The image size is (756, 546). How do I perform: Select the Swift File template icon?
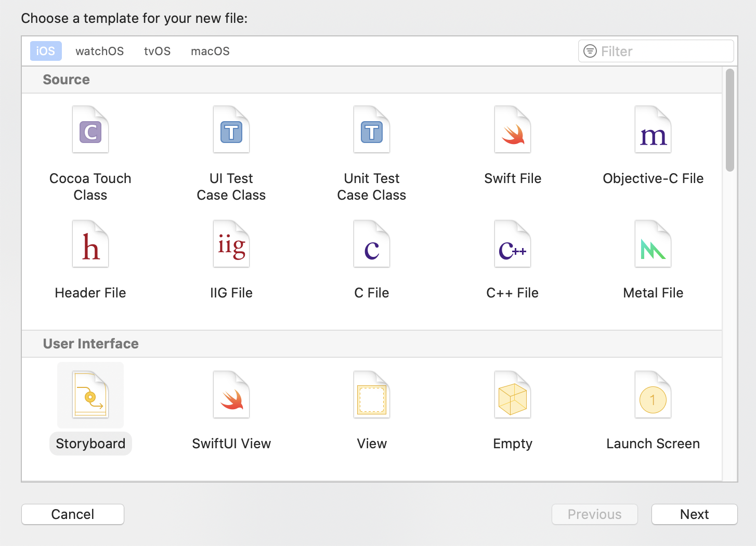pyautogui.click(x=513, y=129)
